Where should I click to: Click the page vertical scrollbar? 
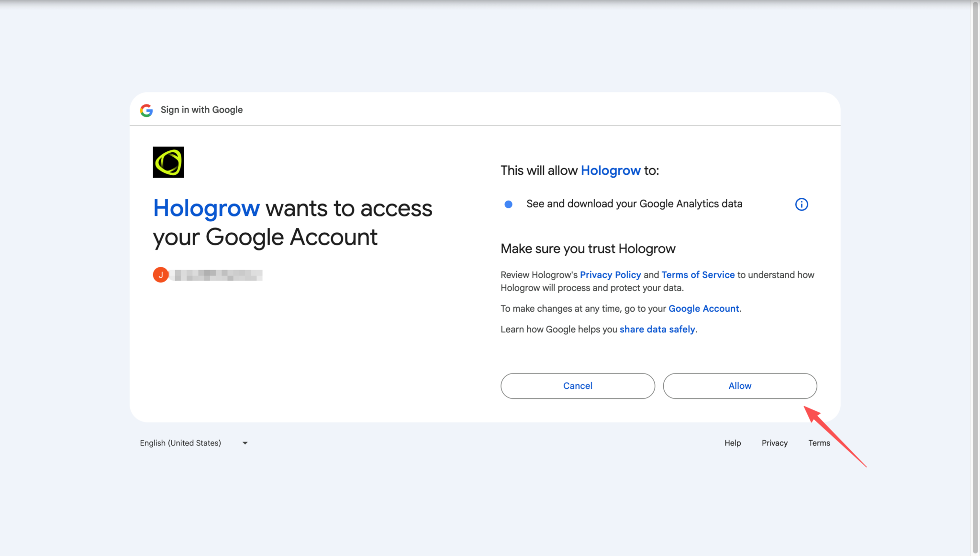point(976,278)
